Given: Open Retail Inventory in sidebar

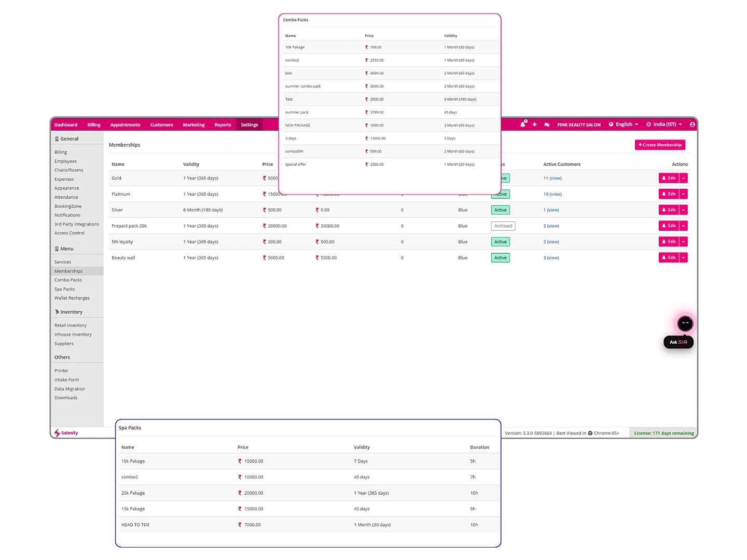Looking at the screenshot, I should click(x=70, y=326).
